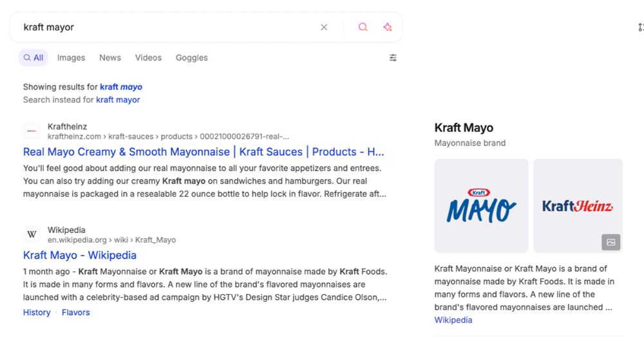
Task: Click the 'Wikipedia' site name above the result
Action: pos(66,230)
